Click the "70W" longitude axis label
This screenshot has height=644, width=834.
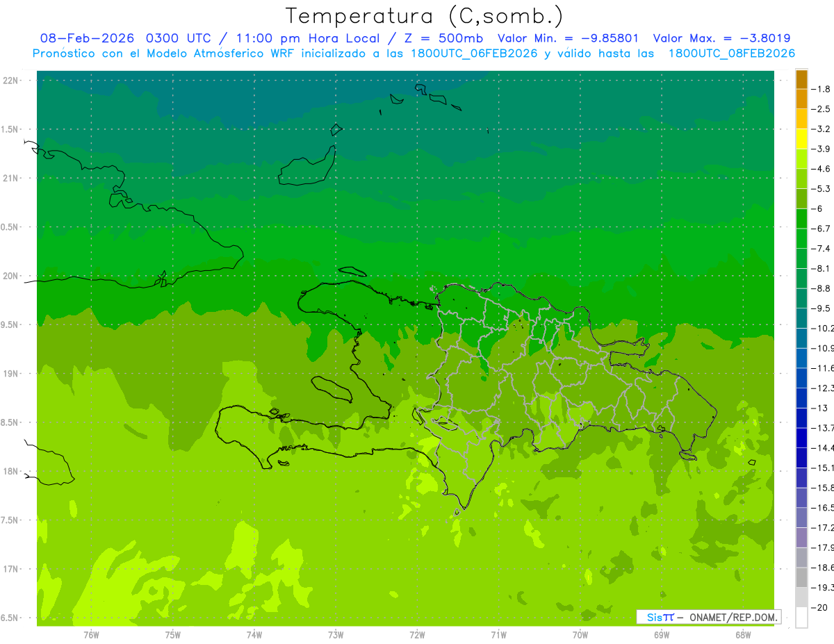[580, 635]
